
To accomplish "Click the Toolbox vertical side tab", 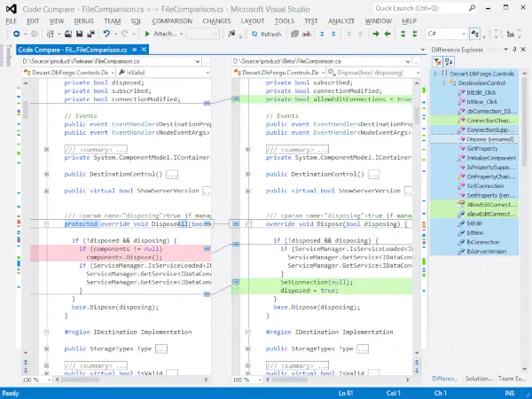I will 7,55.
